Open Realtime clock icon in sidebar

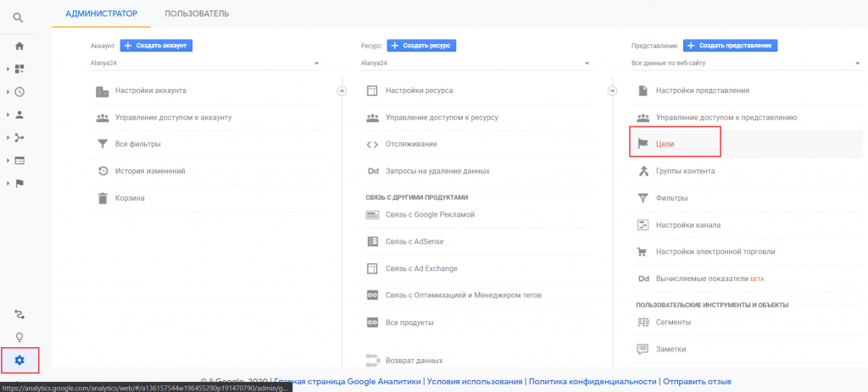click(x=19, y=92)
